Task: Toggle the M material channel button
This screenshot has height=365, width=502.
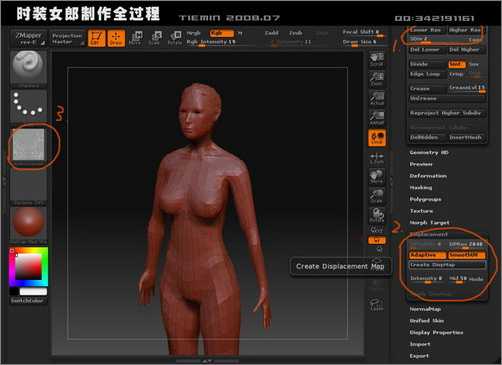Action: click(x=240, y=33)
